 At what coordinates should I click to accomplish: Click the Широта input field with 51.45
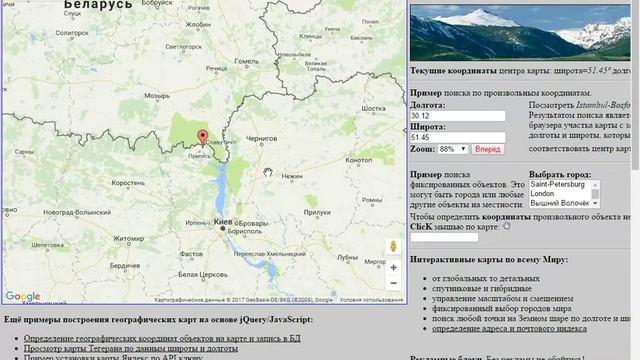point(458,138)
